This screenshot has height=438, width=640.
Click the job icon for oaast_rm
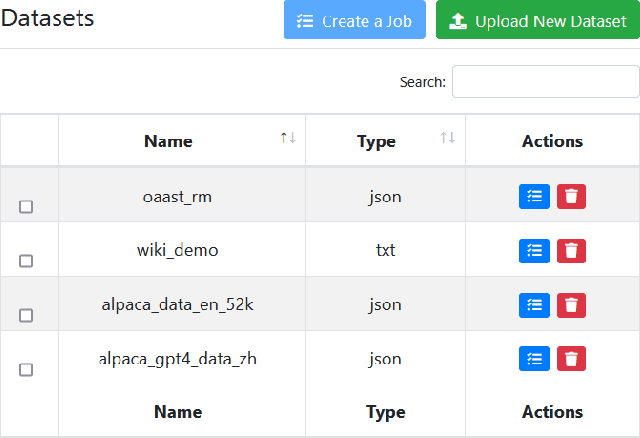[x=534, y=197]
